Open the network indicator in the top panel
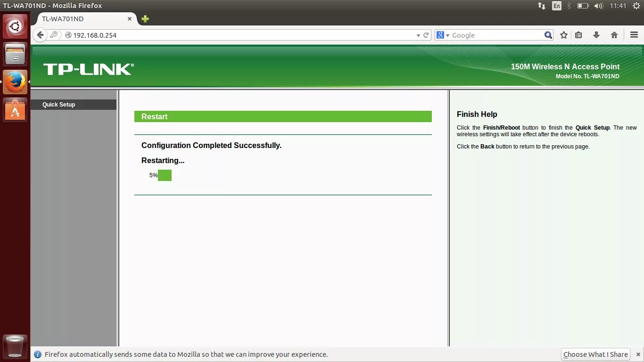Viewport: 644px width, 362px height. [541, 6]
